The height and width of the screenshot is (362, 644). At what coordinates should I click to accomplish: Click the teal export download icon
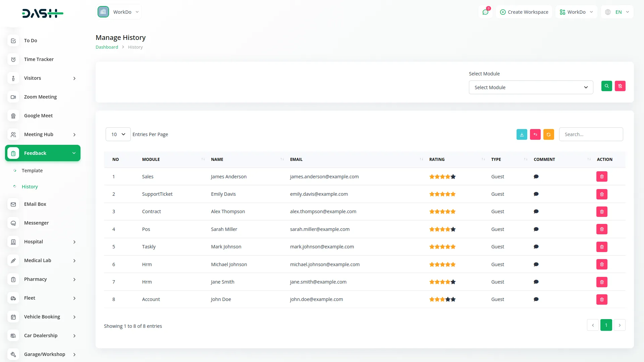pyautogui.click(x=522, y=134)
